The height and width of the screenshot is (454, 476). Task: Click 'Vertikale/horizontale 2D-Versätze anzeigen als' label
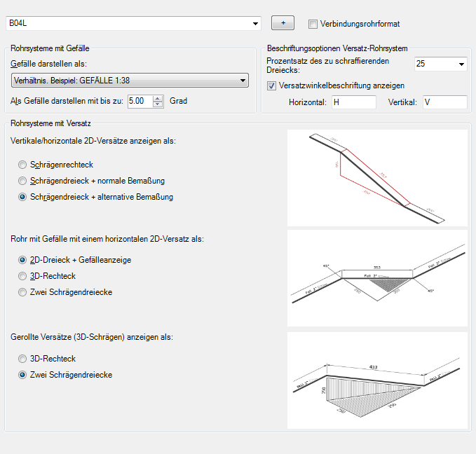click(x=93, y=141)
